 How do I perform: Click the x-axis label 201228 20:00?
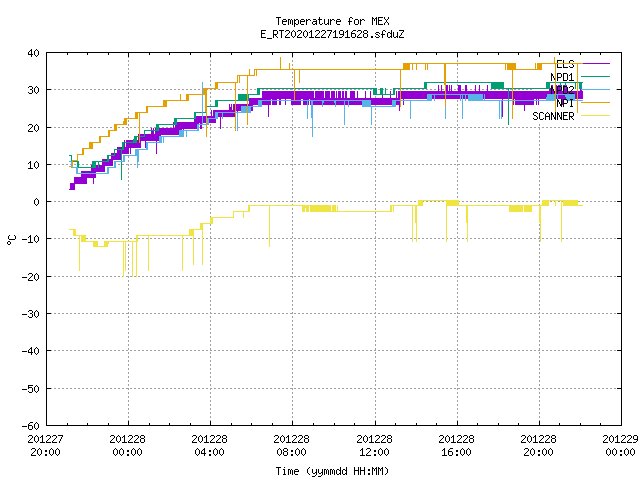(x=538, y=446)
